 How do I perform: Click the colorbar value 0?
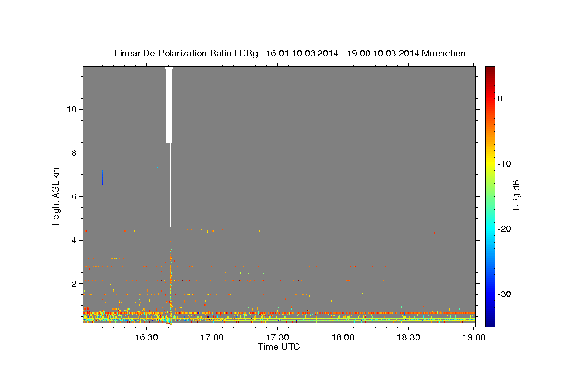click(x=500, y=98)
